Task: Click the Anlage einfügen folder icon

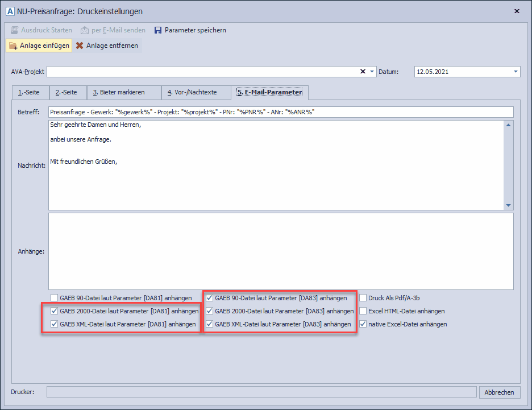Action: 13,45
